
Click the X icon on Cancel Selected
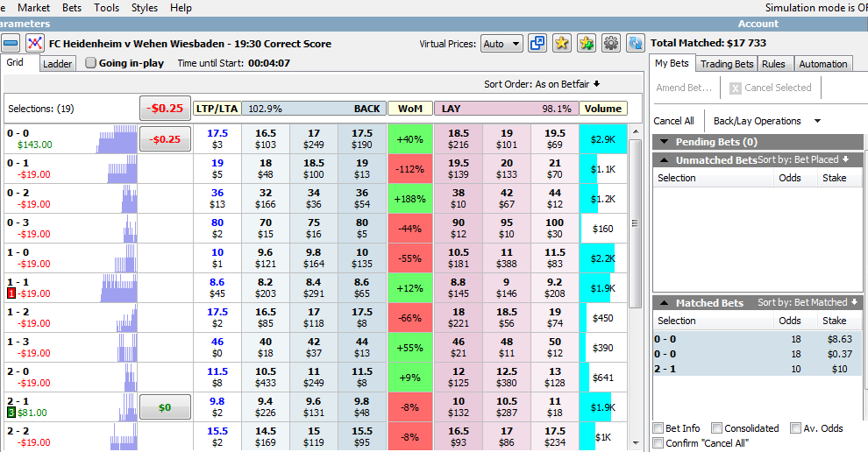pos(735,88)
